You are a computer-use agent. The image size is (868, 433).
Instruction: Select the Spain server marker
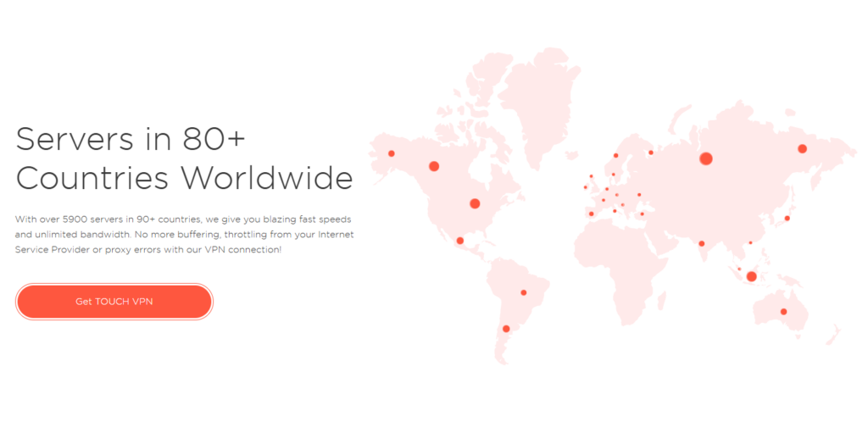click(592, 214)
